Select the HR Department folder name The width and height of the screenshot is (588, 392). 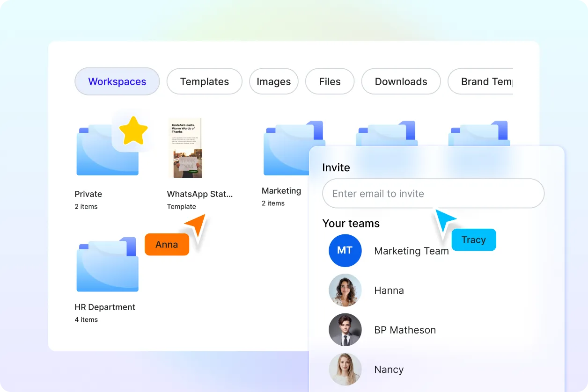(x=105, y=307)
